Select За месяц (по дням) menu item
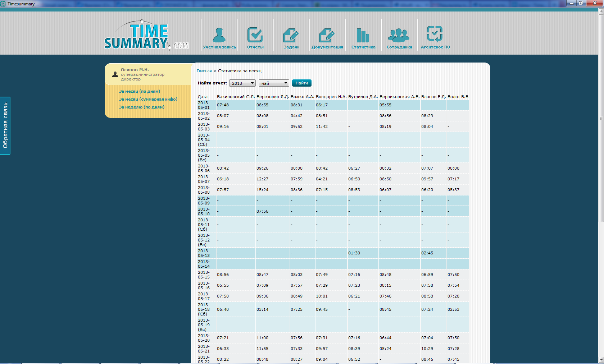 (140, 91)
